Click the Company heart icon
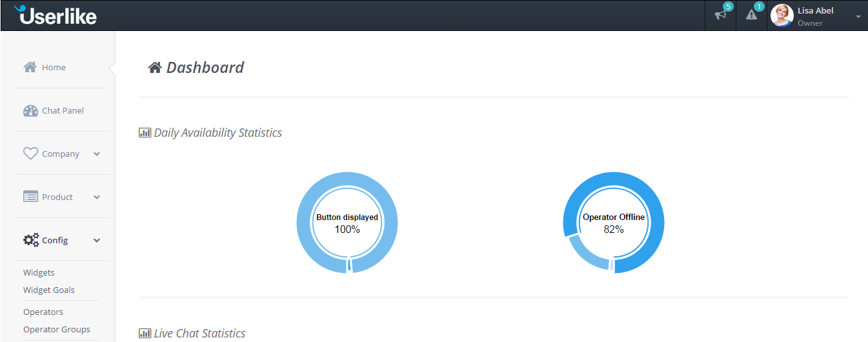868x342 pixels. tap(30, 154)
